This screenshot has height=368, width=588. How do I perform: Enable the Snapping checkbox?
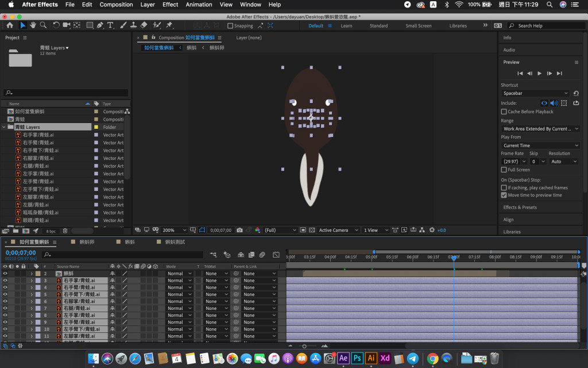tap(230, 26)
